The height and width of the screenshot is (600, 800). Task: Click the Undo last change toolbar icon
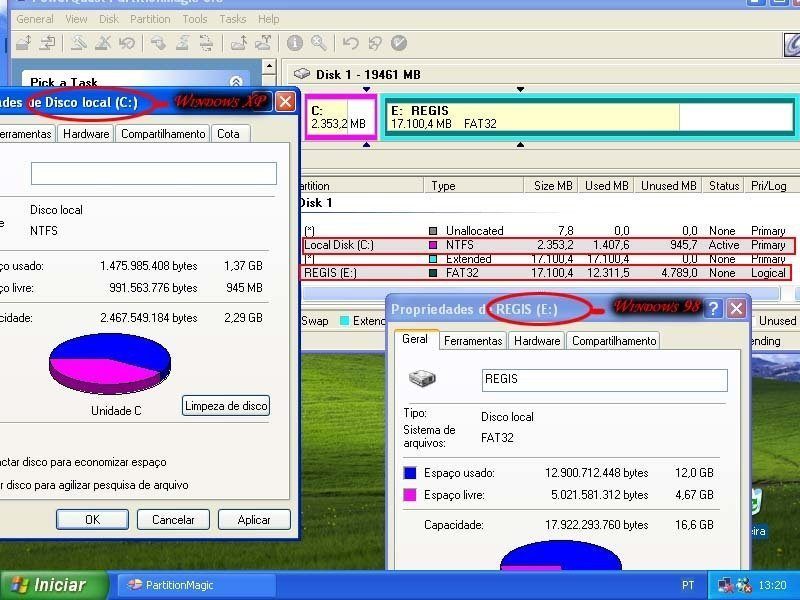click(351, 43)
